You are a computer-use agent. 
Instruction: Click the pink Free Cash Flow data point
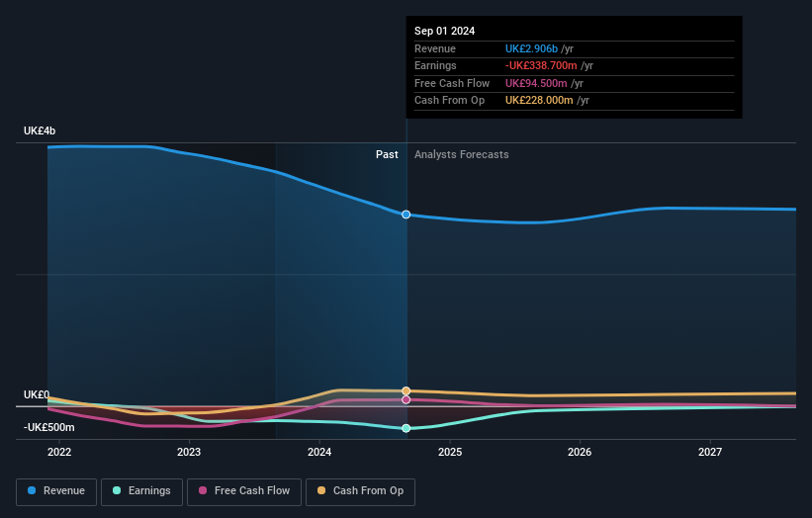(x=406, y=399)
